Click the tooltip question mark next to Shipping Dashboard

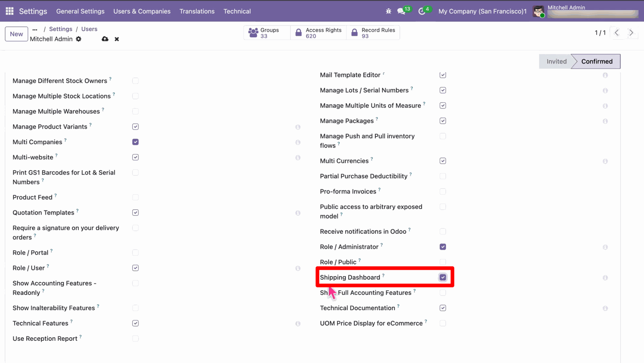(x=383, y=275)
